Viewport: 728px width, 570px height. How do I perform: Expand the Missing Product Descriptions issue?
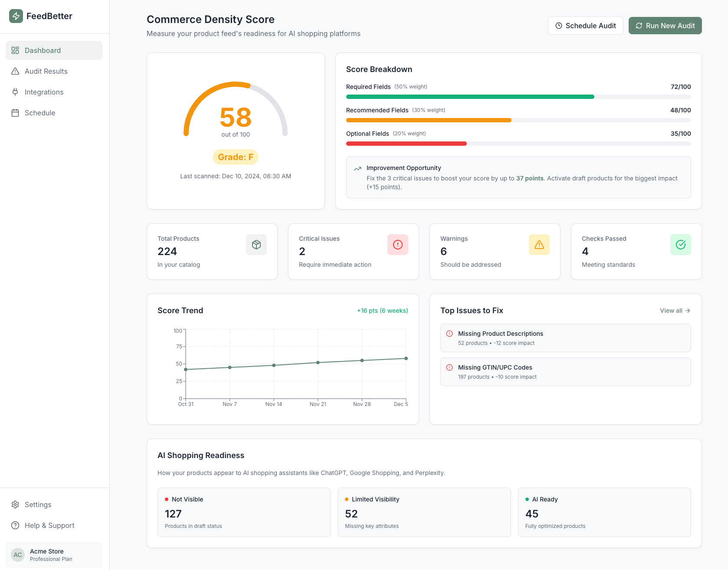click(565, 337)
